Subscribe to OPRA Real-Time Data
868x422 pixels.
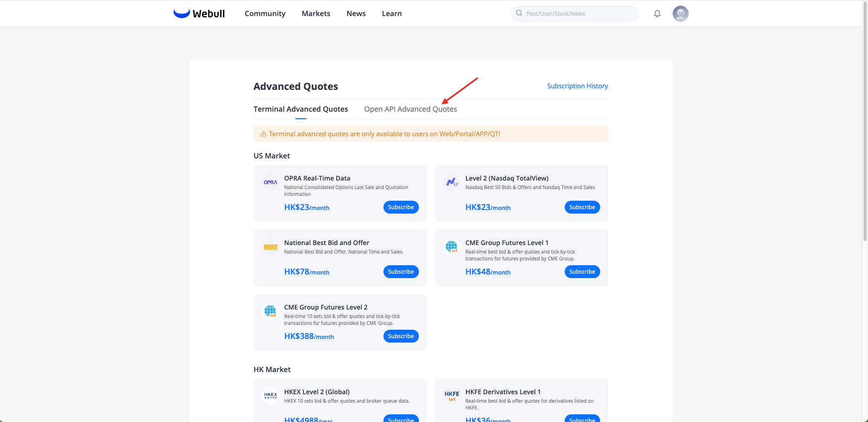[400, 207]
